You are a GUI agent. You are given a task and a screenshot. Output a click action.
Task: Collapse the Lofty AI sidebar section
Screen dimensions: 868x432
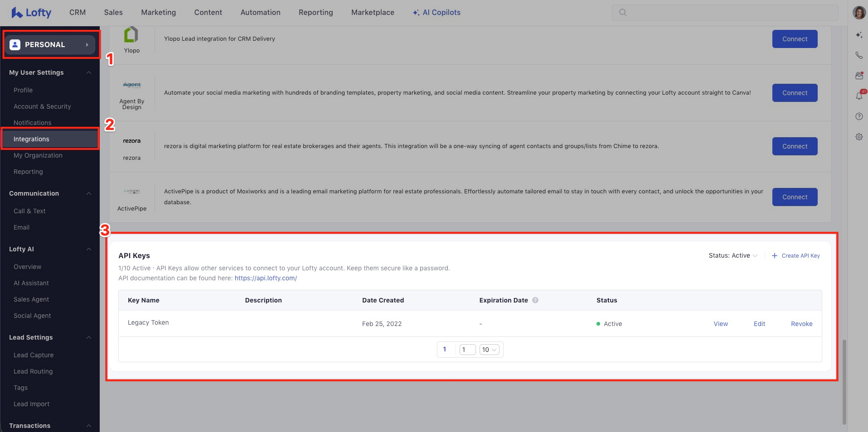[x=89, y=249]
